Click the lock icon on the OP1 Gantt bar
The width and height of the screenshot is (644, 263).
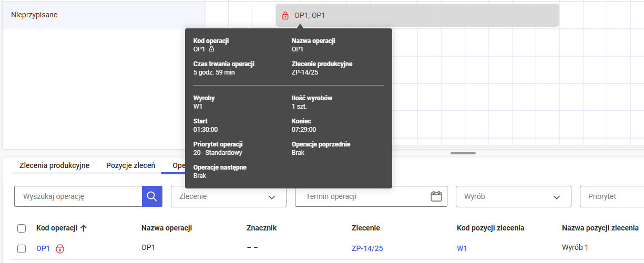click(x=285, y=15)
